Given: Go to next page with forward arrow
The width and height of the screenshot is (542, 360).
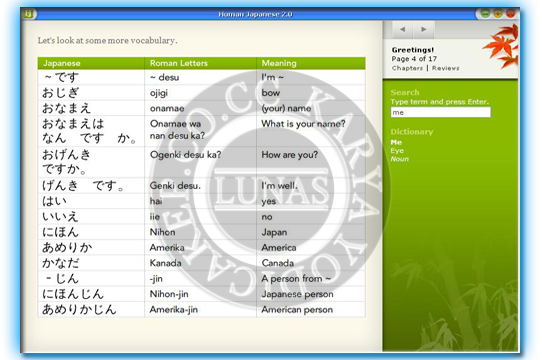Looking at the screenshot, I should click(424, 29).
